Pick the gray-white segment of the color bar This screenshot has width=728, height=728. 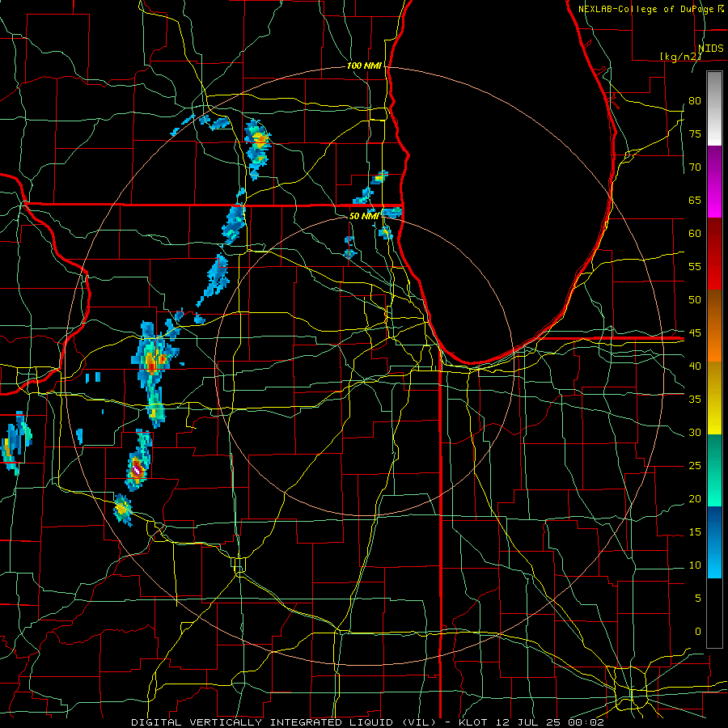click(x=714, y=108)
